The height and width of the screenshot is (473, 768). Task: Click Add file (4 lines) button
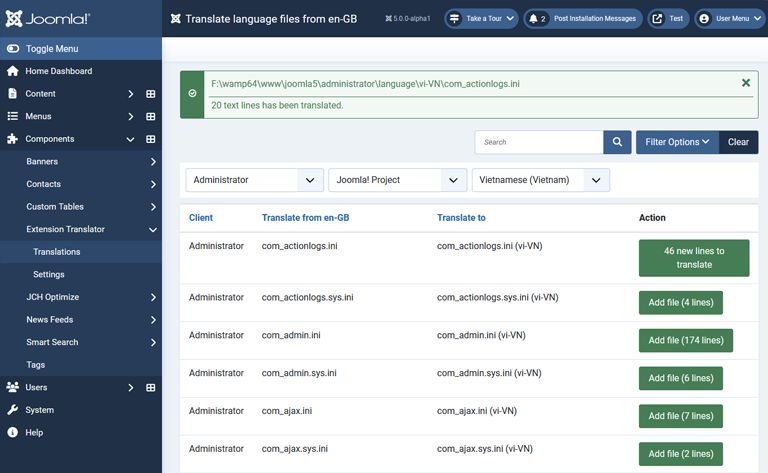click(681, 303)
